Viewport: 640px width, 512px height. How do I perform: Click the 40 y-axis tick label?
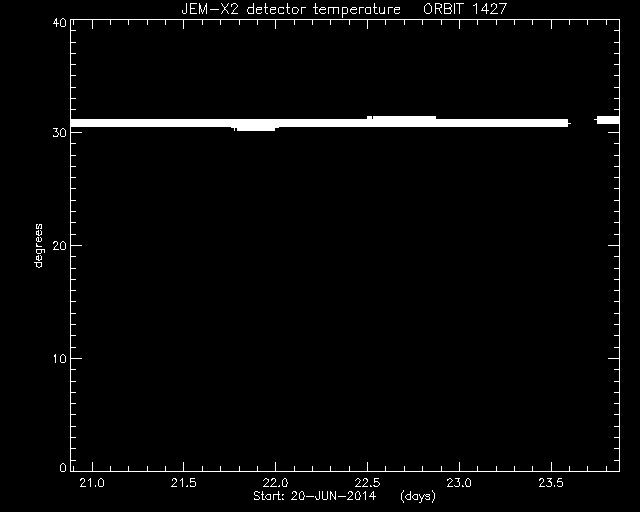pos(60,22)
